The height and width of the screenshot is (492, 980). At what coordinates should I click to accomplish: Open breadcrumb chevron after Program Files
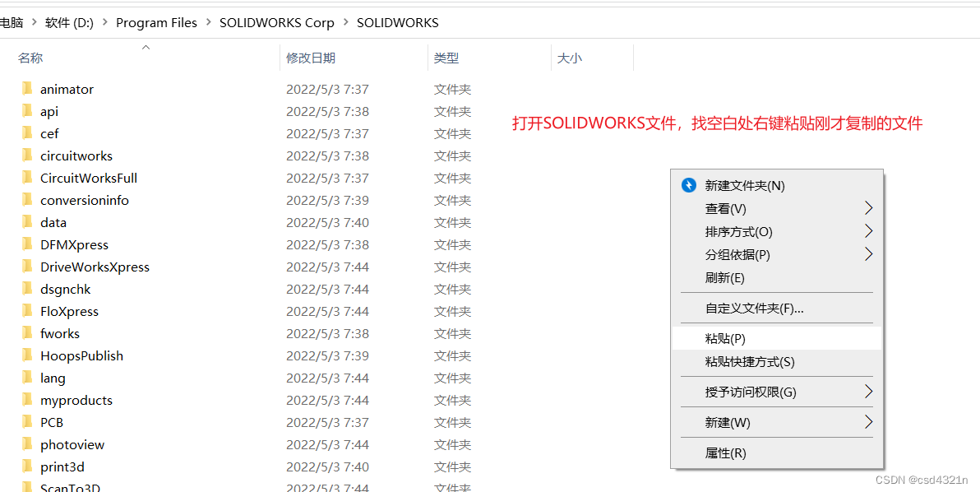[208, 23]
